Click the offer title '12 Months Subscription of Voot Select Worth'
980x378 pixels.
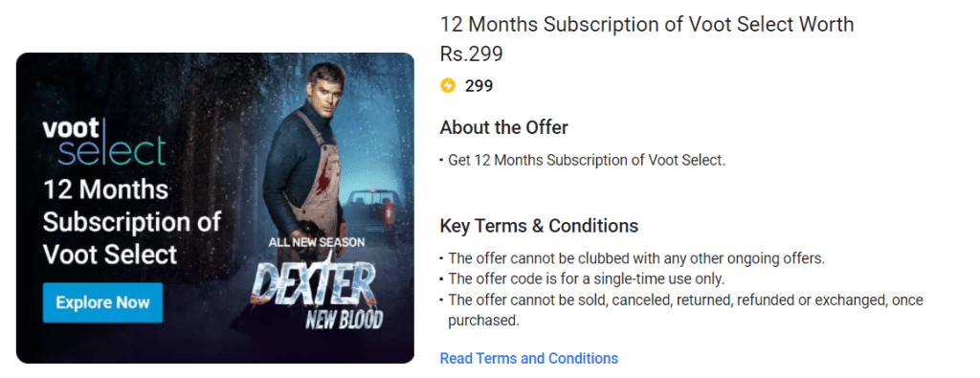point(647,24)
